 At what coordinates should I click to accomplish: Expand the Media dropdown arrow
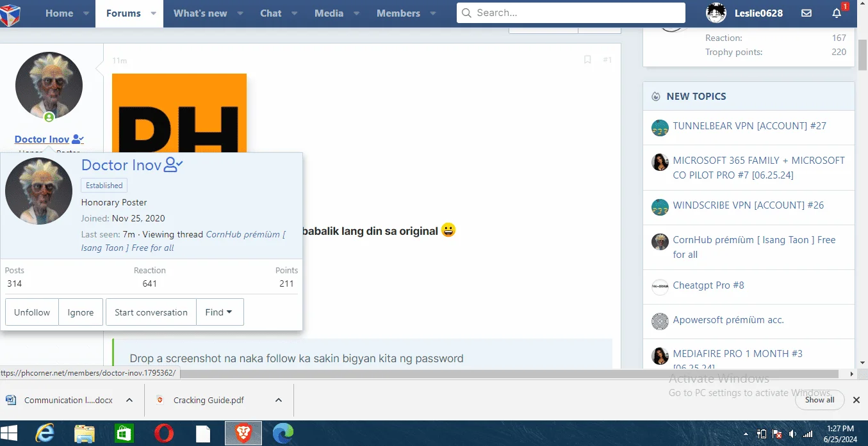(x=356, y=13)
